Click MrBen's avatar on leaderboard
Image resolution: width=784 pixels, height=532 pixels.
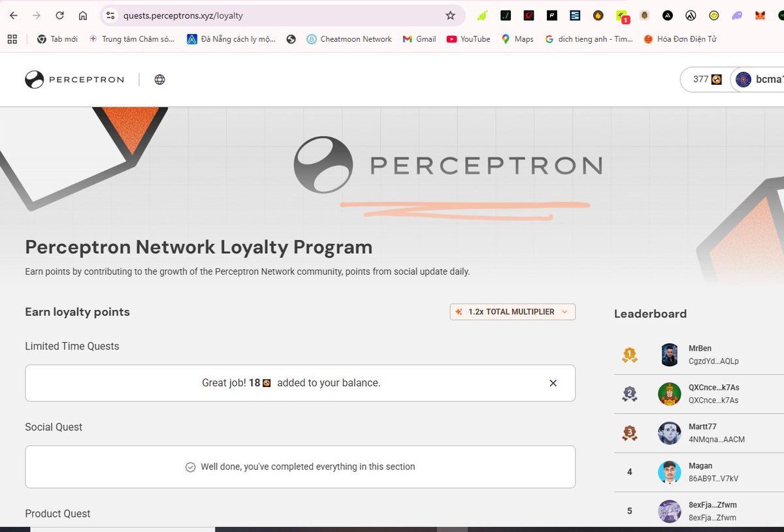(670, 355)
